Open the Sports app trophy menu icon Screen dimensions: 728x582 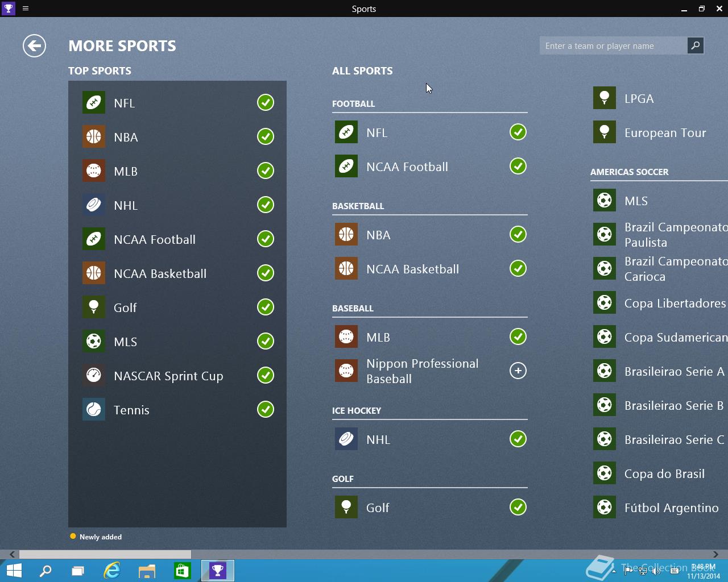pyautogui.click(x=9, y=9)
